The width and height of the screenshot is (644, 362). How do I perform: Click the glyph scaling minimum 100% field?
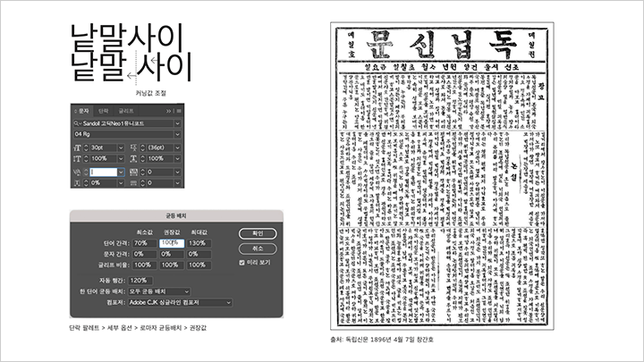[144, 265]
